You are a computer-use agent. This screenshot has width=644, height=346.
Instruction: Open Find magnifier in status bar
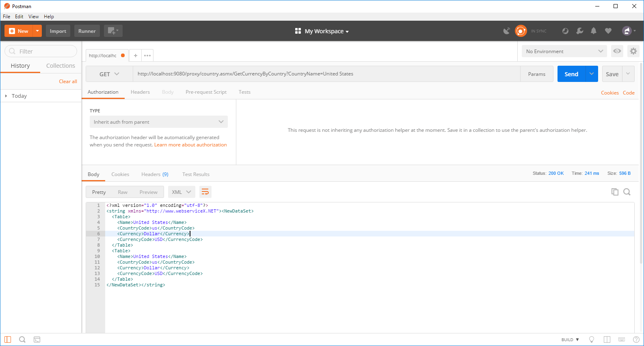click(x=22, y=340)
